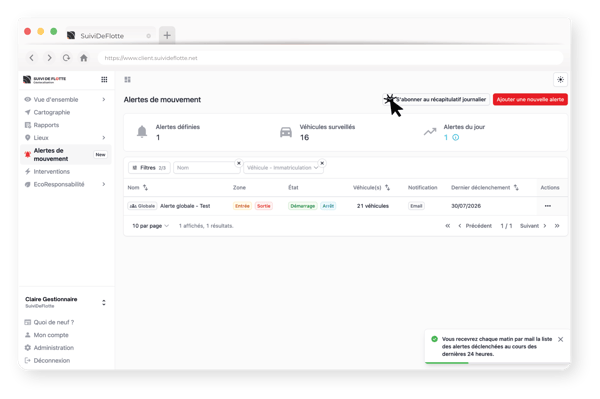Open Cartographie menu item
Screen dimensions: 600x399
(x=52, y=112)
